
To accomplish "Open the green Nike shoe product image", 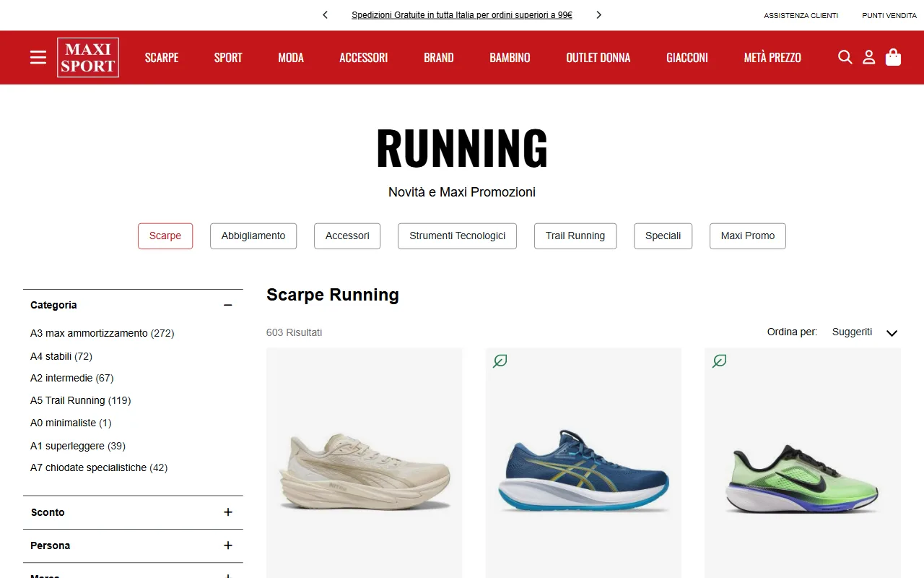I will point(803,463).
